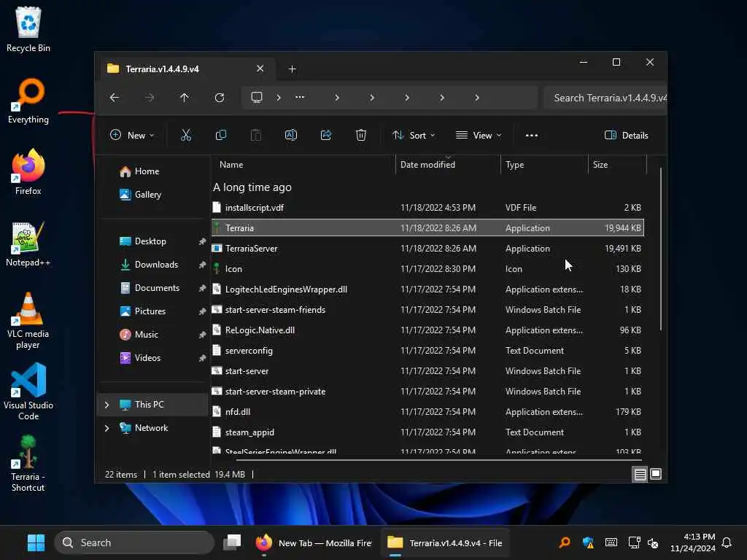The height and width of the screenshot is (560, 747).
Task: Click the taskbar Search box
Action: pos(134,542)
